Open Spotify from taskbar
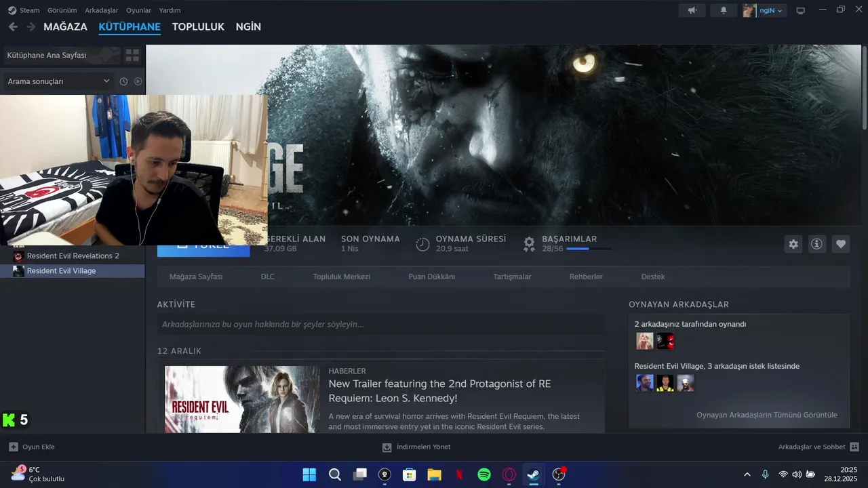The height and width of the screenshot is (488, 868). 484,474
